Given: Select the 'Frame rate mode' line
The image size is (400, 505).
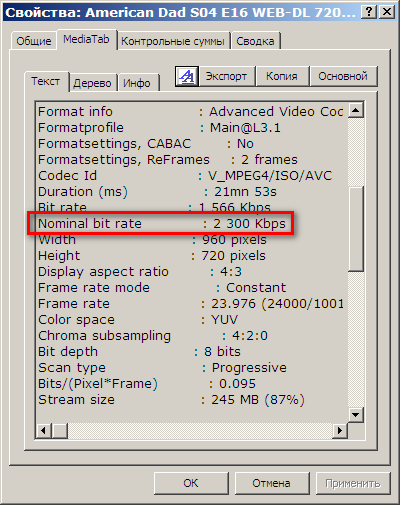Looking at the screenshot, I should (x=162, y=288).
